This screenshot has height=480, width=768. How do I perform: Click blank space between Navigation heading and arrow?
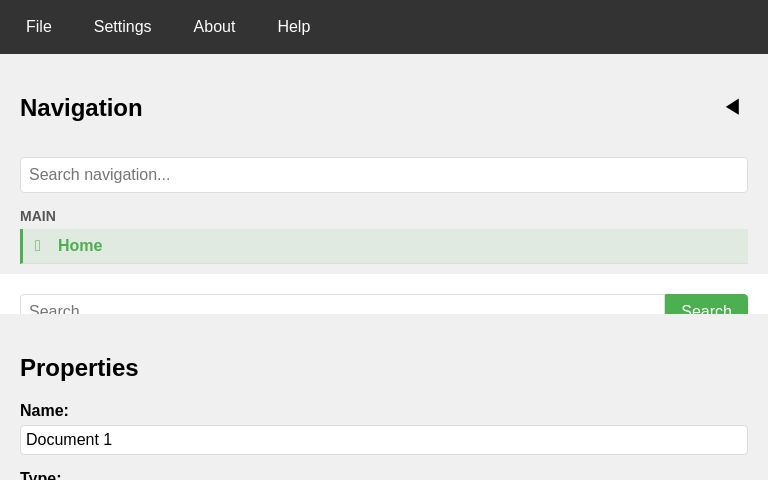point(430,108)
